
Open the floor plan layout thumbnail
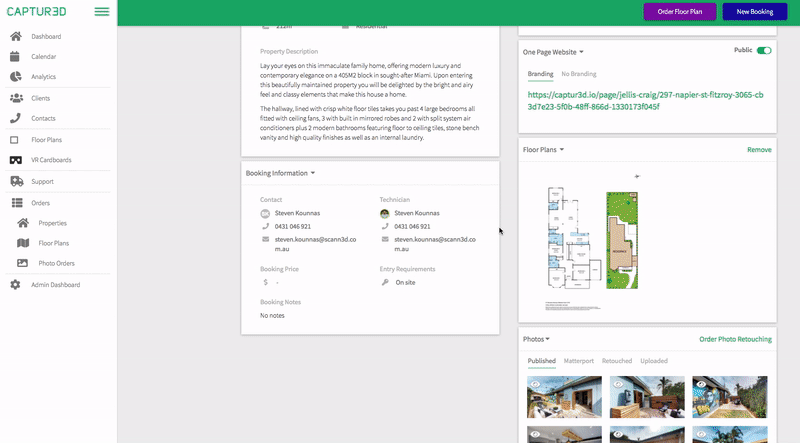click(x=573, y=237)
